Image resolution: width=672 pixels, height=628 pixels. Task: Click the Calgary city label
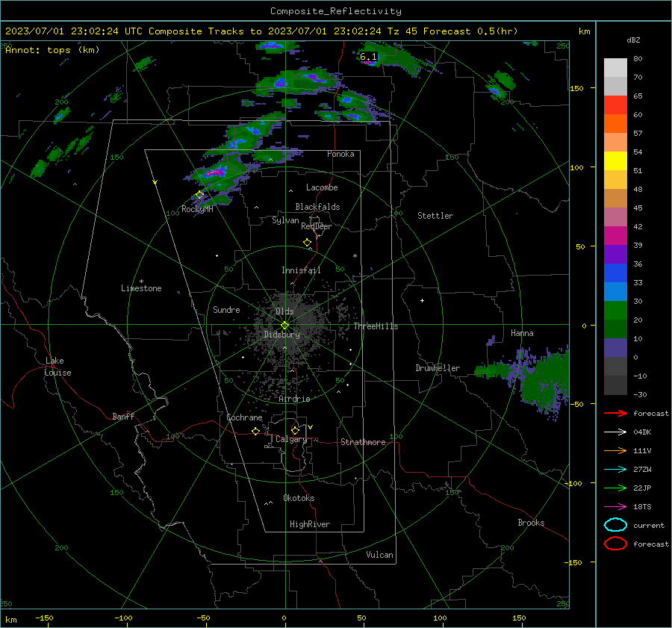pyautogui.click(x=291, y=439)
